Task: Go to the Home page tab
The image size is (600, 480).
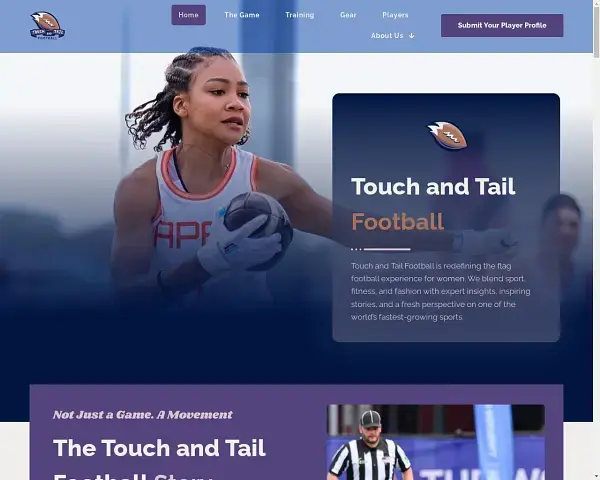Action: (x=188, y=15)
